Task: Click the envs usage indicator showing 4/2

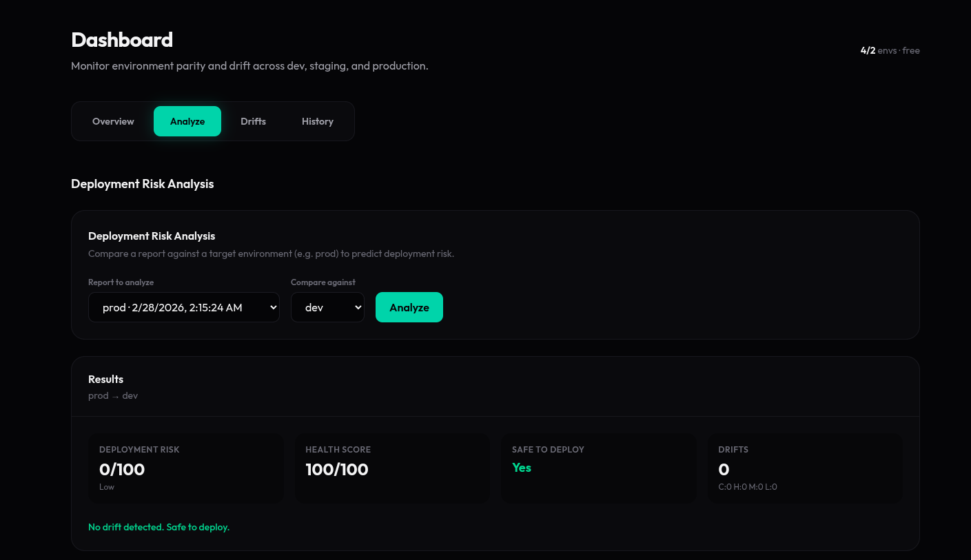Action: click(868, 50)
